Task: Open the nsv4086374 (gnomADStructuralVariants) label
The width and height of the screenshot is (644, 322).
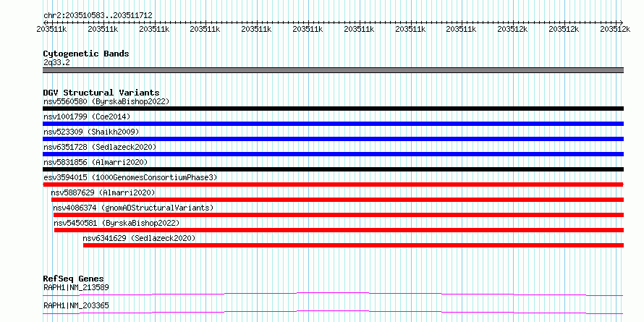Action: [133, 208]
